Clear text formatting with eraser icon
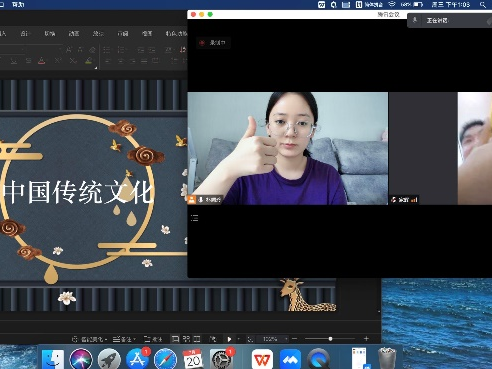This screenshot has width=492, height=369. [92, 50]
